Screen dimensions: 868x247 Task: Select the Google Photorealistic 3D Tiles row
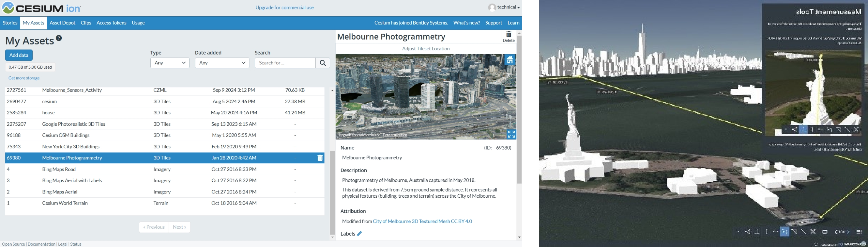coord(165,124)
